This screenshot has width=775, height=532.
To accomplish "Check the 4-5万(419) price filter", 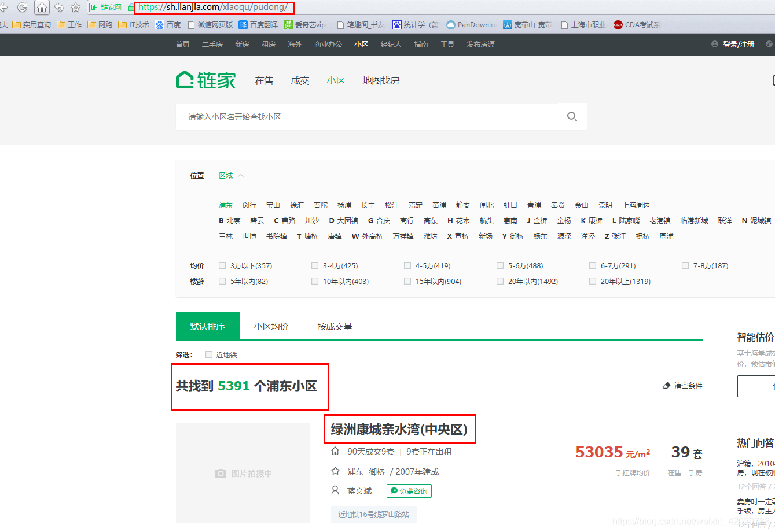I will click(407, 265).
